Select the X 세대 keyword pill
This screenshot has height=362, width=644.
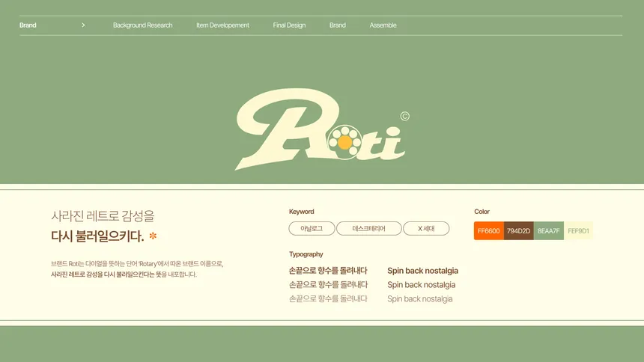click(x=426, y=229)
